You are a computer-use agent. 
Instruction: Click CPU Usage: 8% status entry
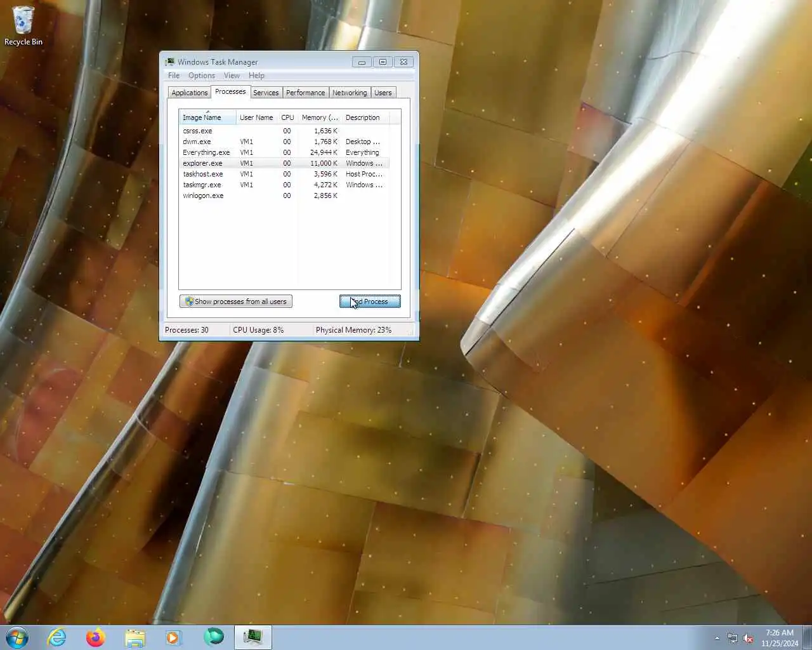click(258, 330)
